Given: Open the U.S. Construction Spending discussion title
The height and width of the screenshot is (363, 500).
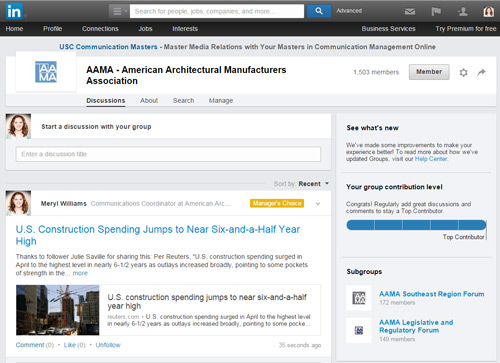Looking at the screenshot, I should (x=158, y=235).
